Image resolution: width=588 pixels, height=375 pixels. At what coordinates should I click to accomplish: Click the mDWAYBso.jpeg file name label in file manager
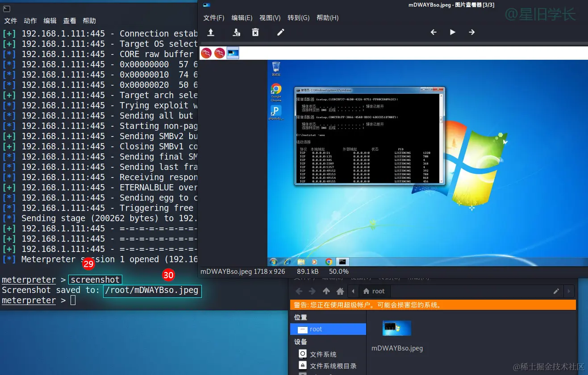[x=397, y=348]
